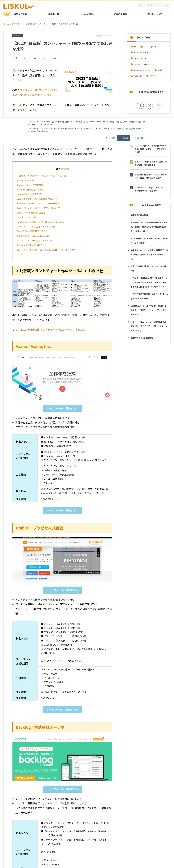Jump to Jooto／株式会社PR TIMES in contents
This screenshot has height=868, width=174.
tap(30, 194)
